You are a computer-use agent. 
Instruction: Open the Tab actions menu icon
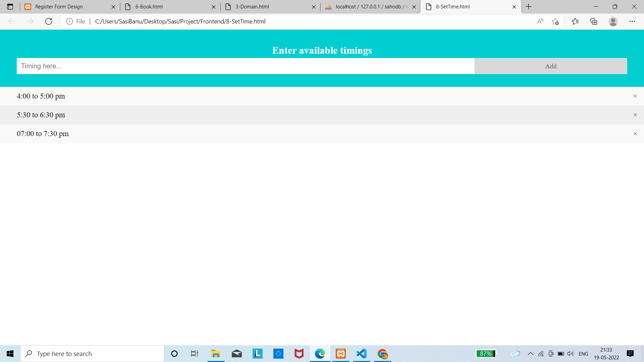(10, 7)
